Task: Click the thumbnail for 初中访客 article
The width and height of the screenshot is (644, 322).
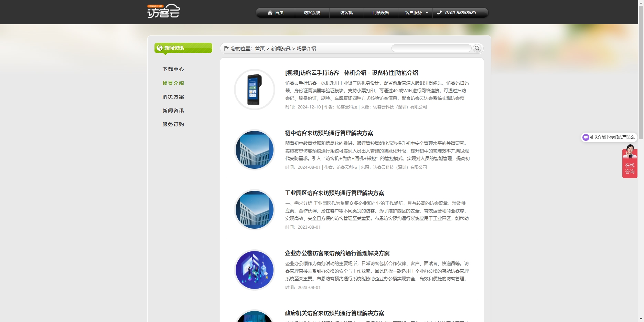Action: point(255,150)
